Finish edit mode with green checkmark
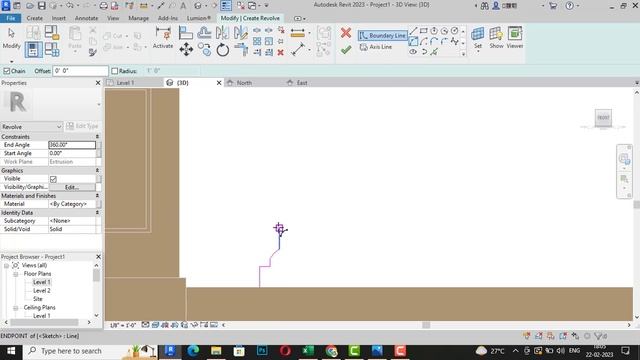 (x=346, y=50)
